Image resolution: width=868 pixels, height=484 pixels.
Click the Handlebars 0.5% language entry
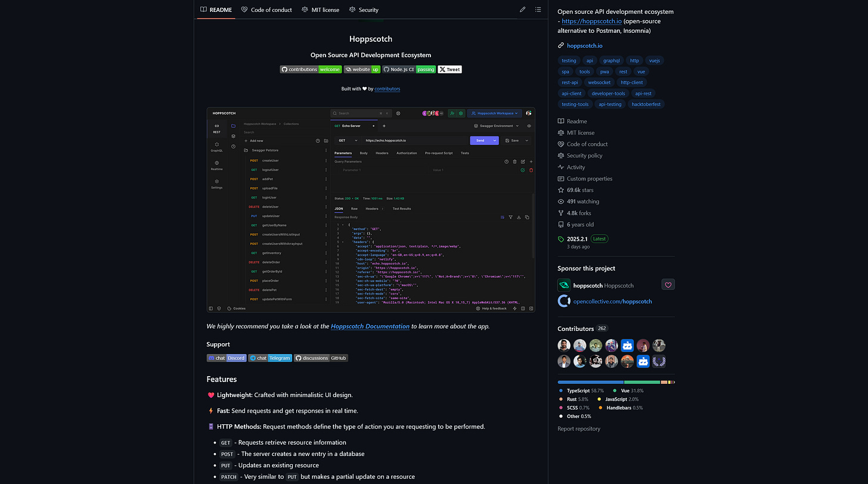coord(620,408)
